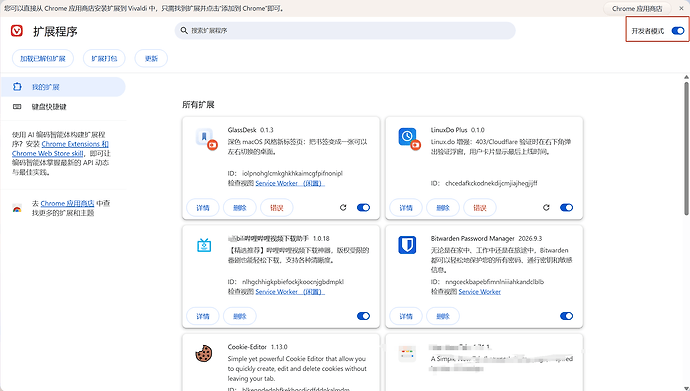Viewport: 690px width, 391px height.
Task: Click the bilibili downloader TV icon
Action: click(204, 245)
